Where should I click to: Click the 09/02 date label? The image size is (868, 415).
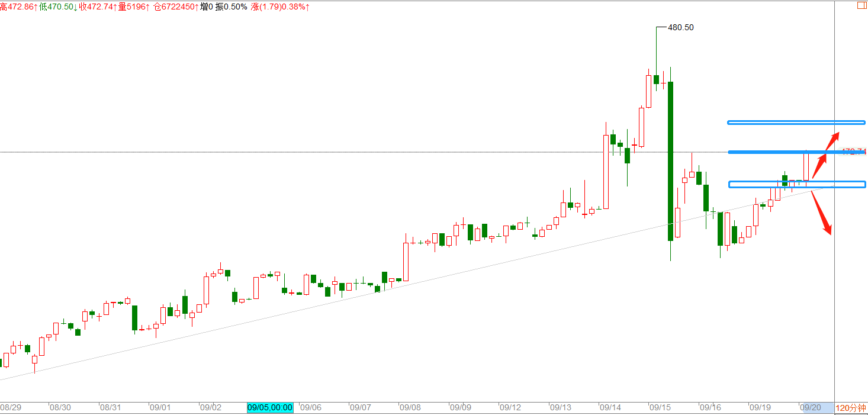(x=211, y=408)
